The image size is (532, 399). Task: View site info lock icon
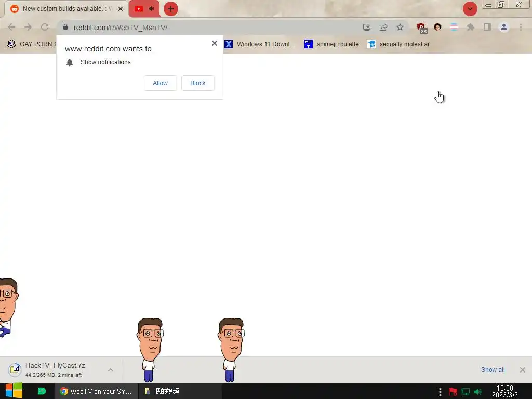click(65, 27)
